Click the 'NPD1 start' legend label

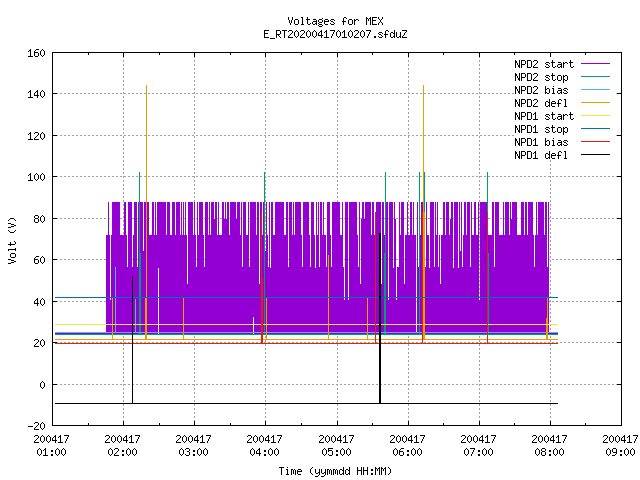coord(544,116)
